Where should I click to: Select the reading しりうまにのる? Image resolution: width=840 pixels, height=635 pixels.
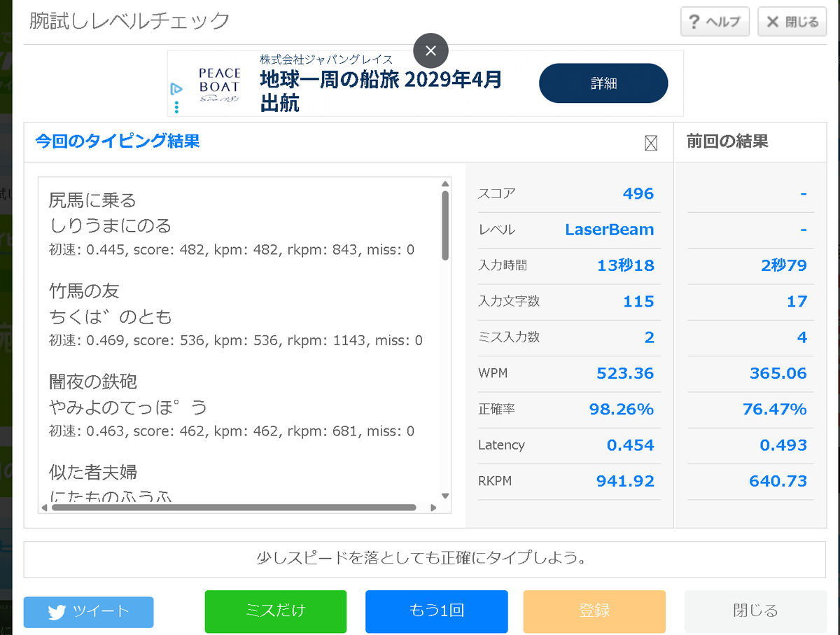pyautogui.click(x=110, y=226)
